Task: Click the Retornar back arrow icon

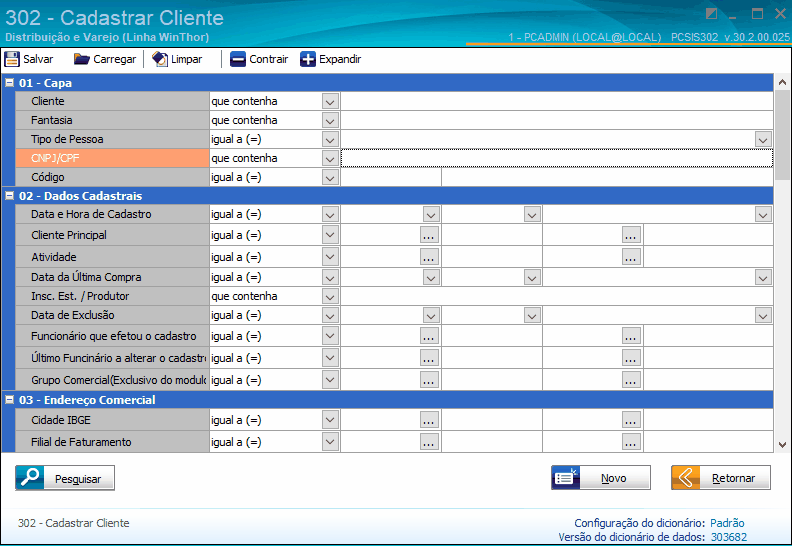Action: (x=685, y=477)
